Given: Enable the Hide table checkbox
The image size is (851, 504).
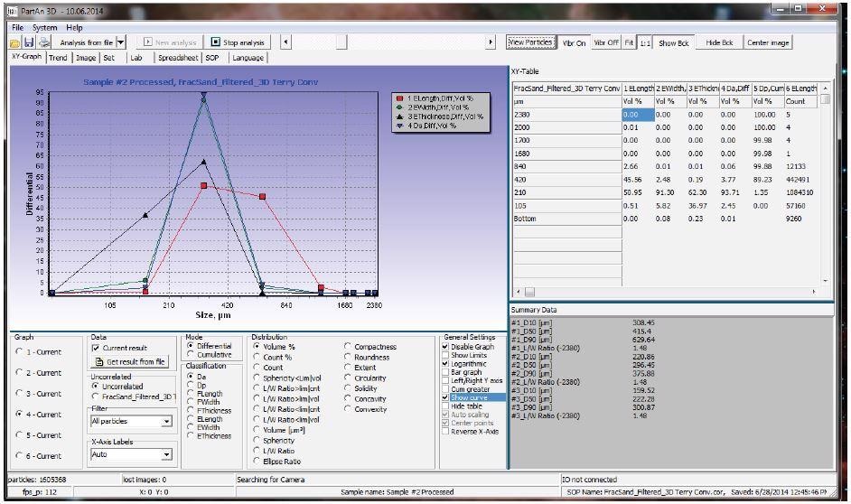Looking at the screenshot, I should pos(445,406).
